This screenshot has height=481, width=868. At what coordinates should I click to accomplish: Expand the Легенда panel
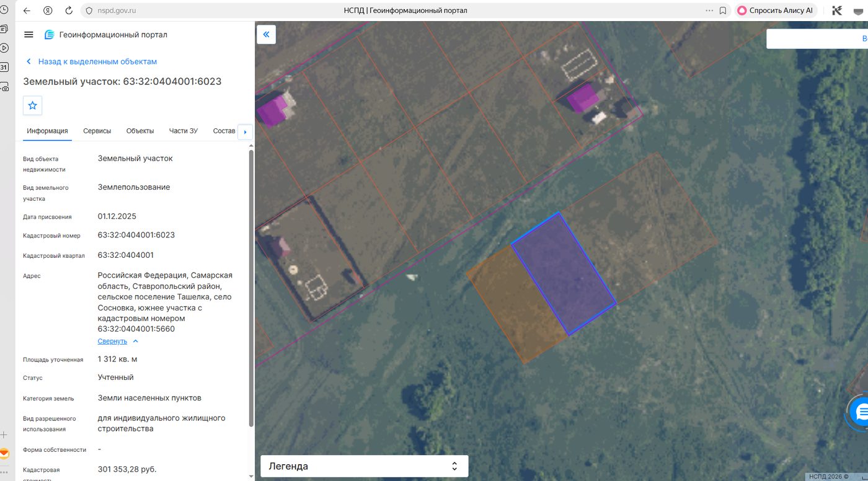364,466
